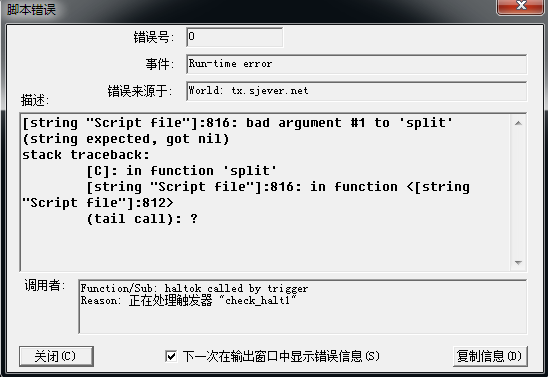548x377 pixels.
Task: Click the 'stack traceback:' line in description
Action: (86, 155)
